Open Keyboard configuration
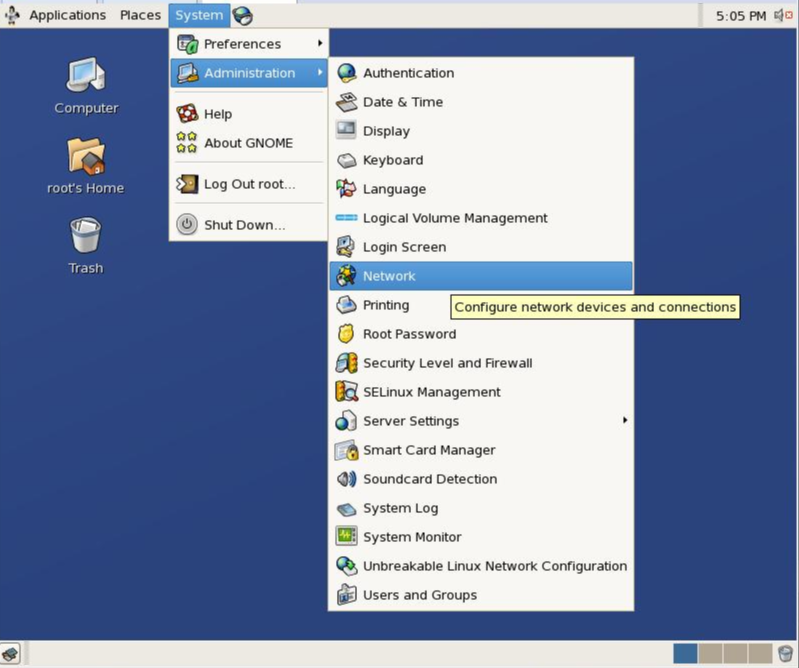The width and height of the screenshot is (799, 668). (481, 160)
